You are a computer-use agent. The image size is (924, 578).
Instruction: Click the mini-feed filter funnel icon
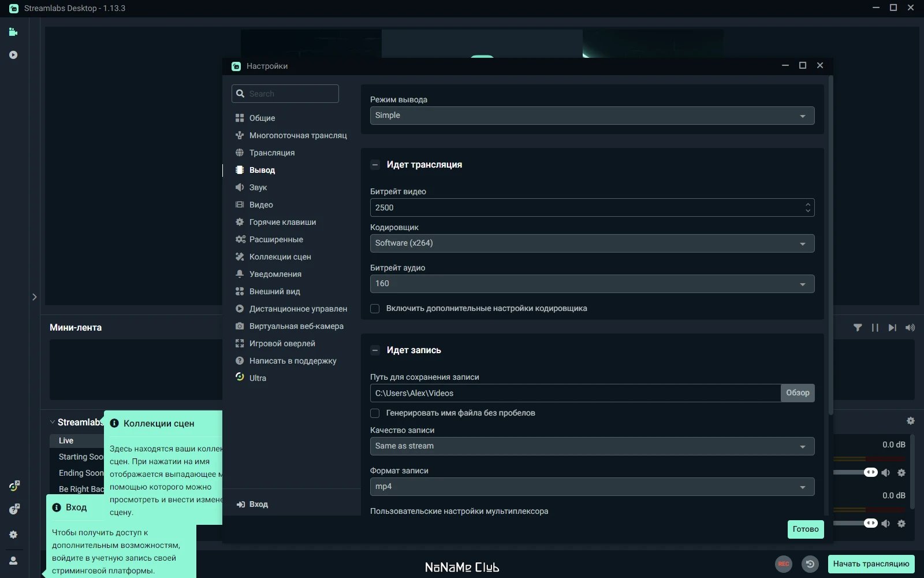[x=858, y=328]
